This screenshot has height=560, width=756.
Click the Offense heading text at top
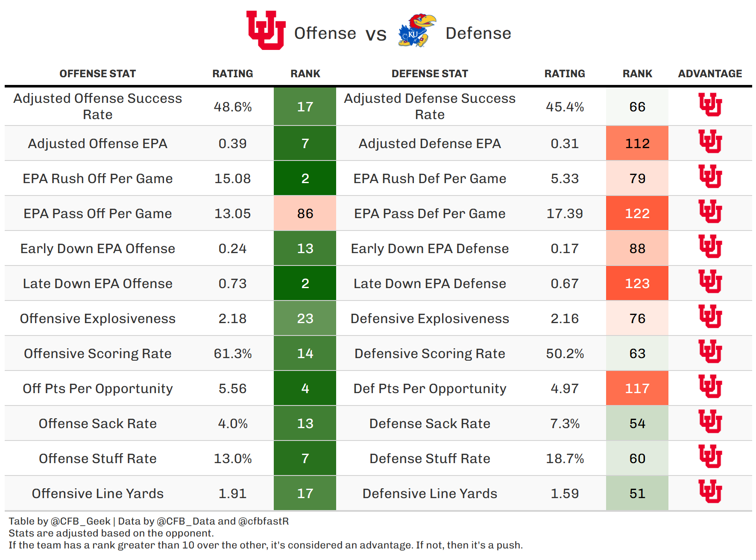click(325, 33)
